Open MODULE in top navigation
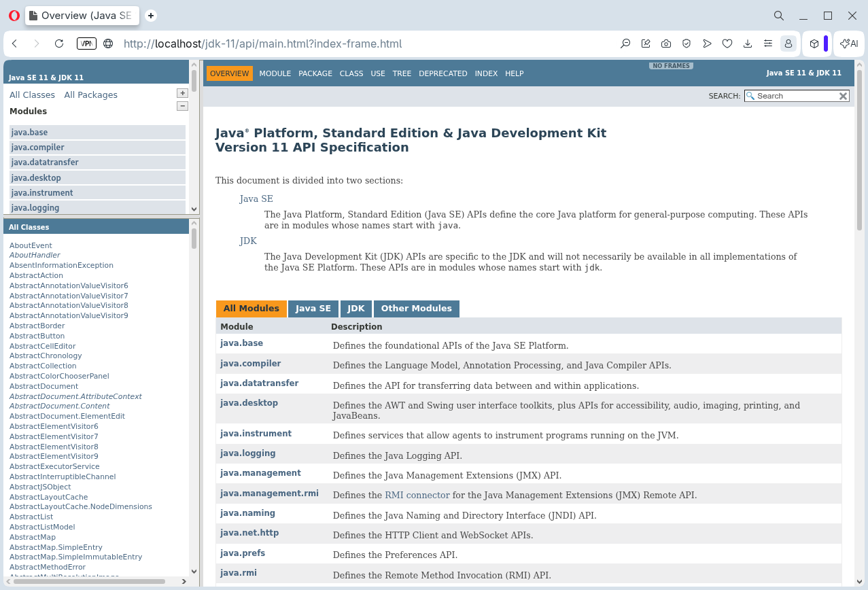The image size is (868, 590). (275, 73)
